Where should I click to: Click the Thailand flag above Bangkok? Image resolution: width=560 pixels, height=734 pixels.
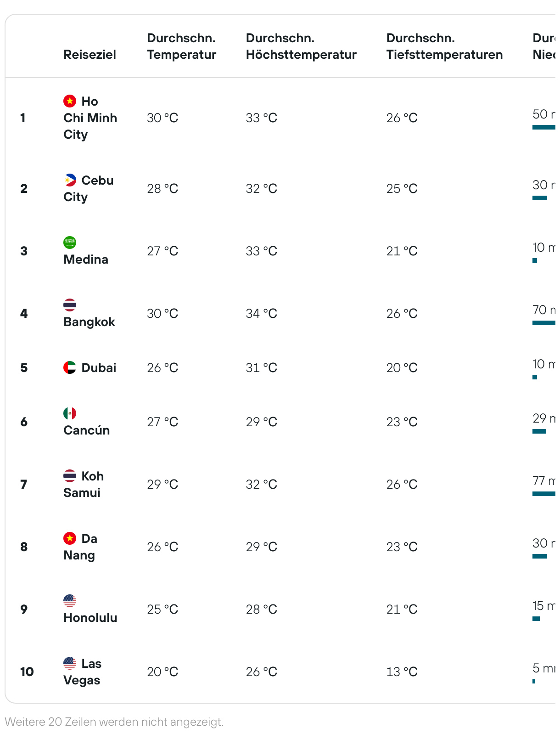(x=70, y=305)
